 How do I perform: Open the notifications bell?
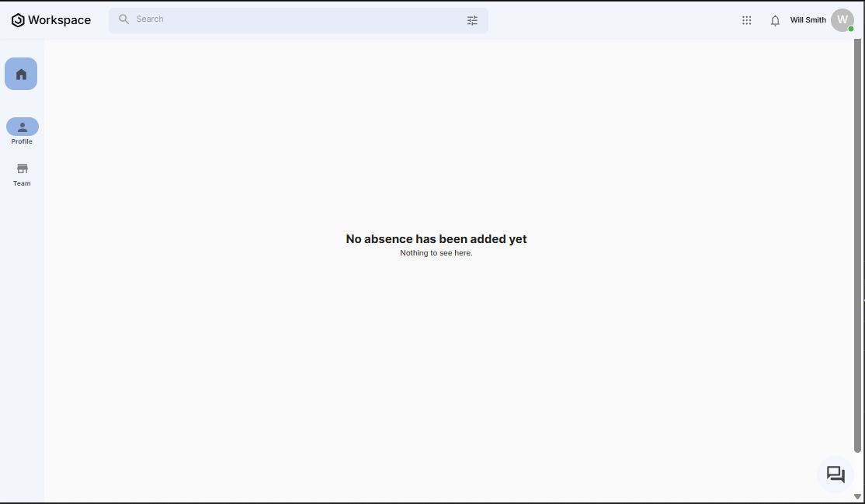(775, 20)
